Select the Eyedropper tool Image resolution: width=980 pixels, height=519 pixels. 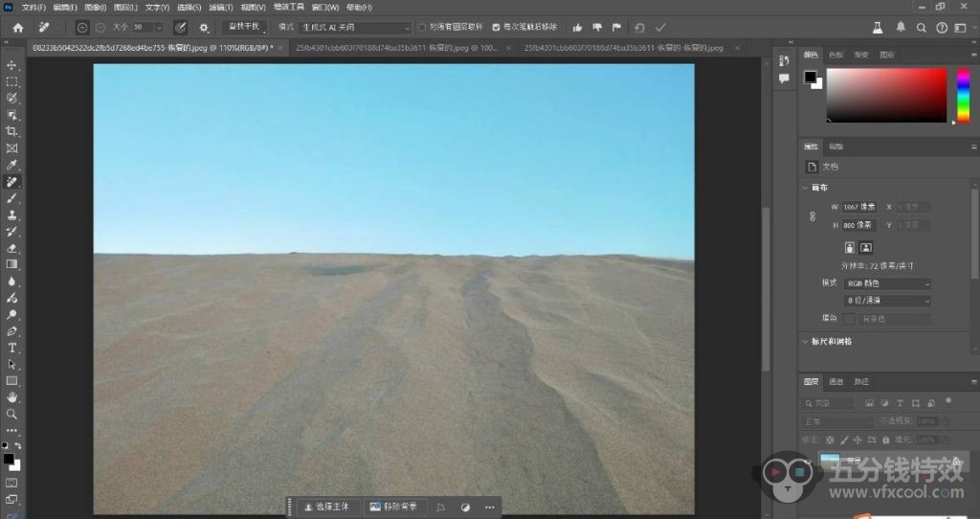coord(11,165)
